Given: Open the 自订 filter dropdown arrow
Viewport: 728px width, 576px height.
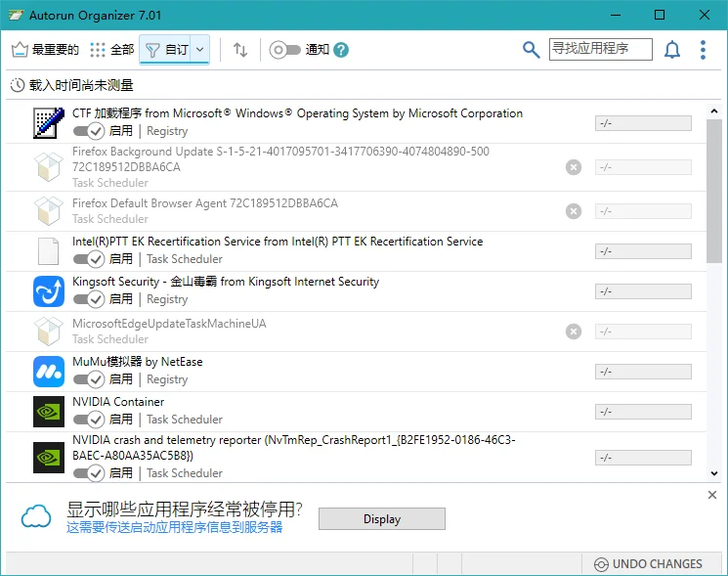Looking at the screenshot, I should point(200,49).
